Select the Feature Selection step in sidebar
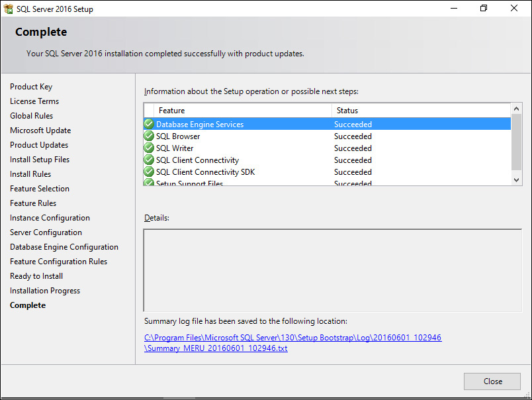 pyautogui.click(x=40, y=189)
